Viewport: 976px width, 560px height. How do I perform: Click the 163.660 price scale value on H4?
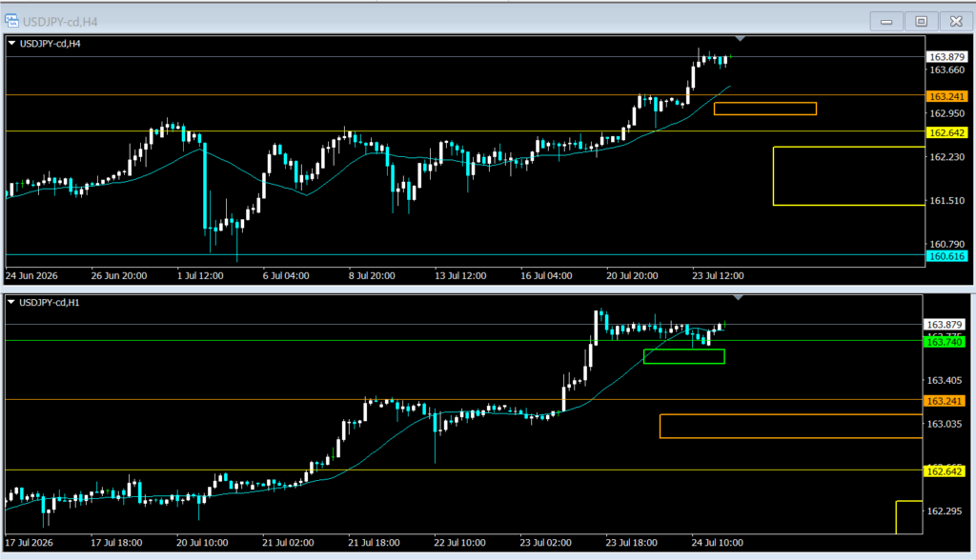946,70
